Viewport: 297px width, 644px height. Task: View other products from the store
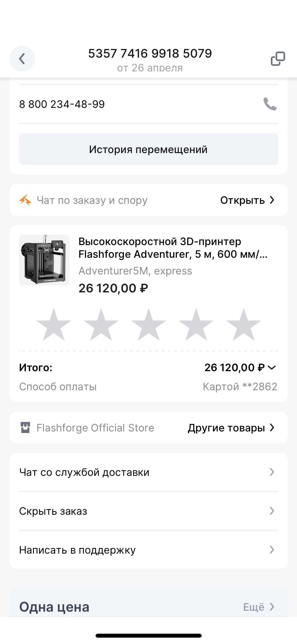231,428
